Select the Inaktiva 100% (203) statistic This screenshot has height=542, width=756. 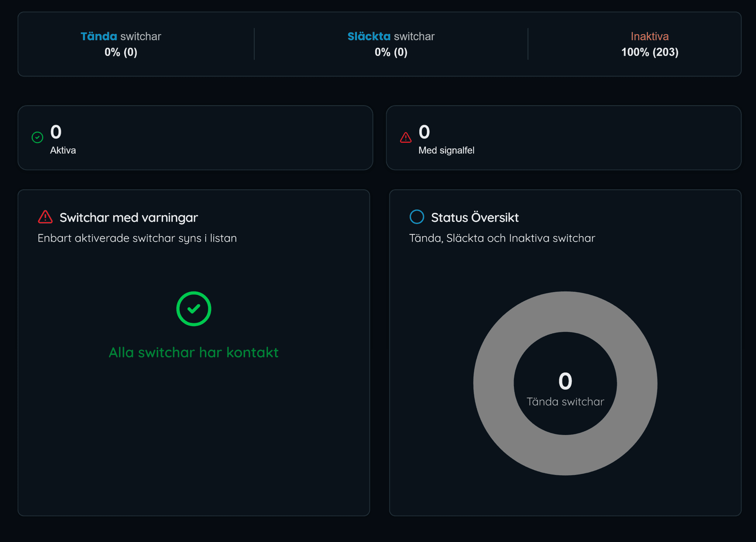pyautogui.click(x=650, y=52)
